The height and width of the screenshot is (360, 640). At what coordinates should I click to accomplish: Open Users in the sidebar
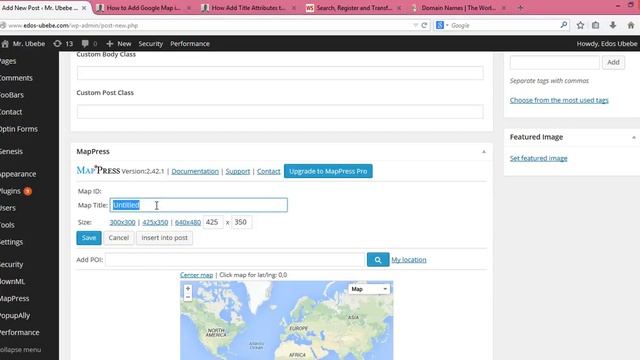click(x=8, y=208)
